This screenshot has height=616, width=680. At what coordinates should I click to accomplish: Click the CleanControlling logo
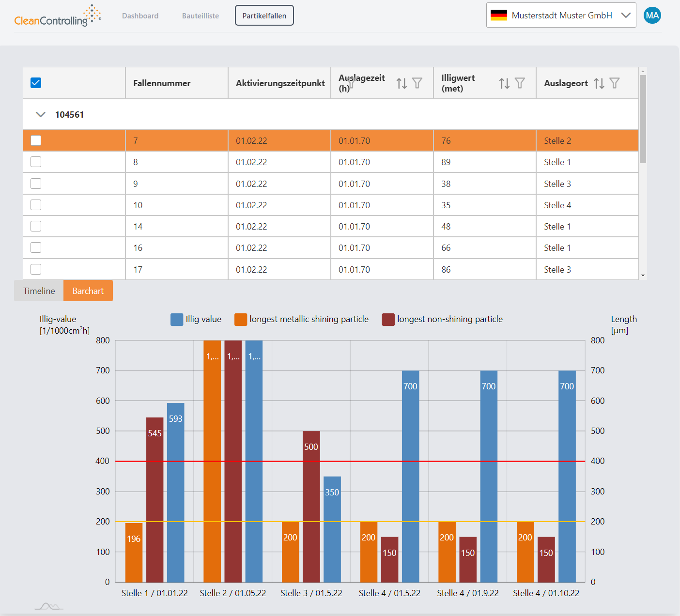tap(57, 16)
